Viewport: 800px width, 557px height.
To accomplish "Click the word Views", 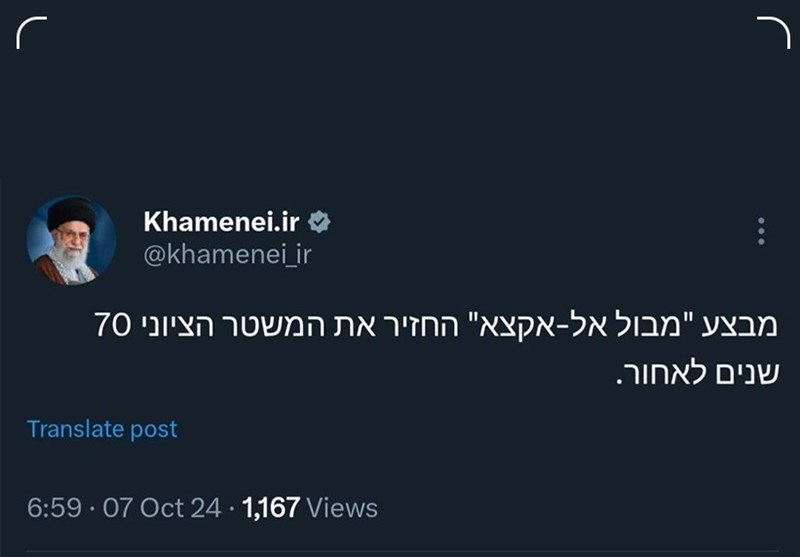I will [x=342, y=507].
